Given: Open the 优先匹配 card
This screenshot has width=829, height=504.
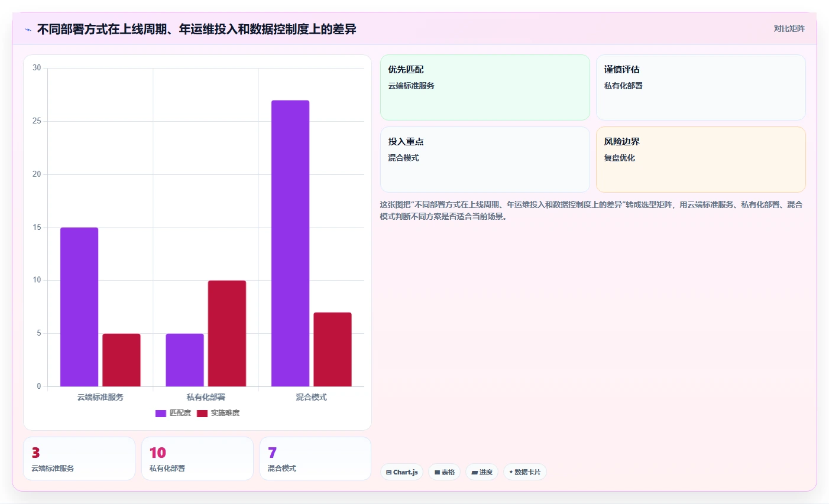Looking at the screenshot, I should tap(485, 87).
